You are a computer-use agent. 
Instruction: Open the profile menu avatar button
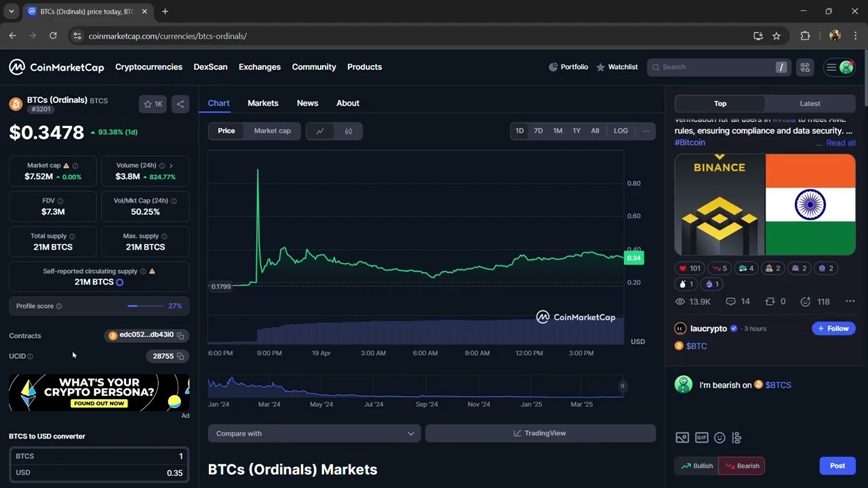[x=839, y=67]
